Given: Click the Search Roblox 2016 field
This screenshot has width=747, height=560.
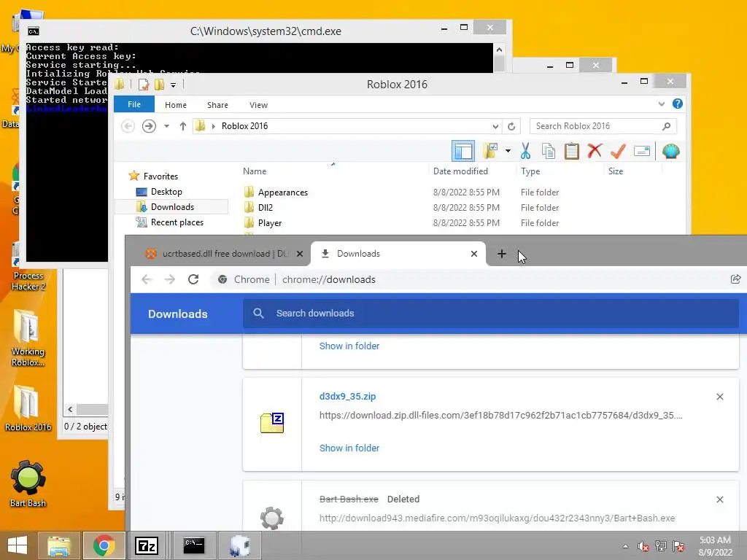Looking at the screenshot, I should [603, 126].
